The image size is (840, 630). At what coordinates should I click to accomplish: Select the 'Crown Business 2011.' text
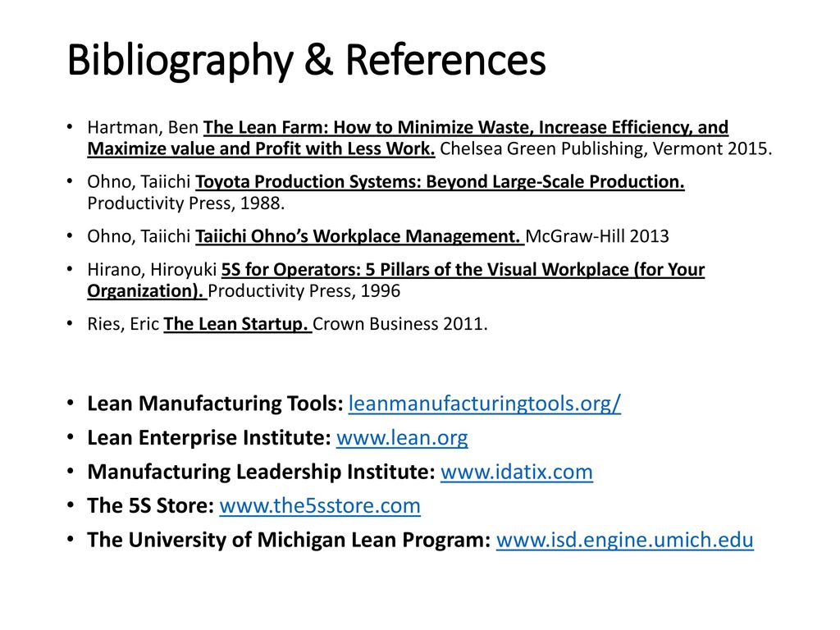400,324
